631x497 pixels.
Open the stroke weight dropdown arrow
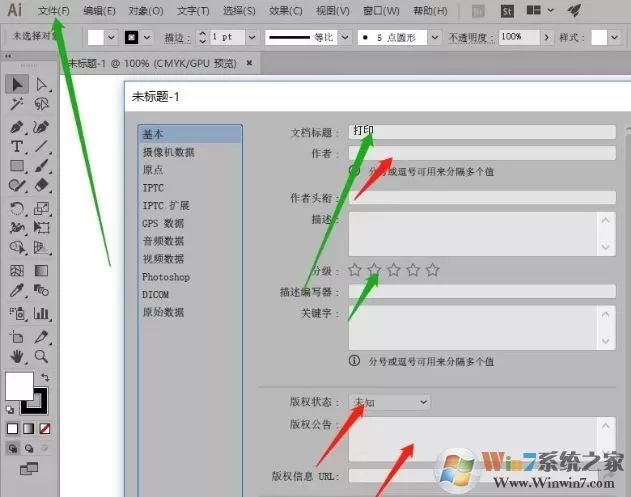coord(252,37)
